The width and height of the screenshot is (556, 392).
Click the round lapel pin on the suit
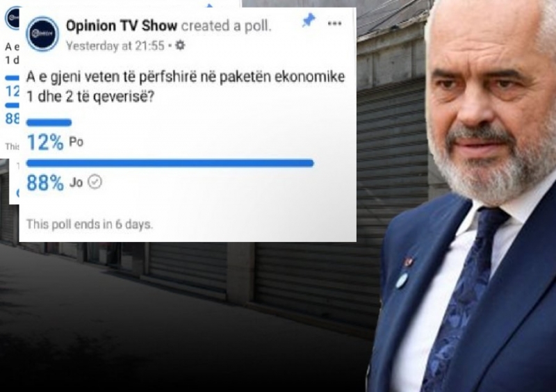click(x=402, y=280)
